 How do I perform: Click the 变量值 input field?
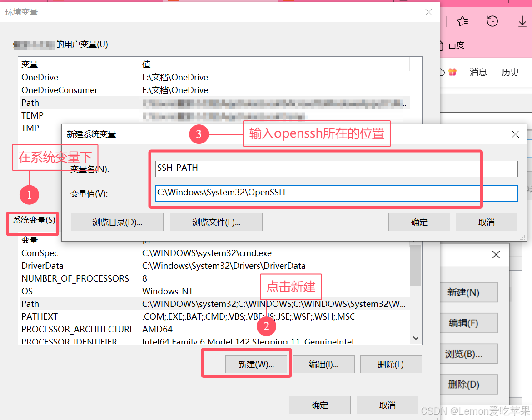[336, 193]
